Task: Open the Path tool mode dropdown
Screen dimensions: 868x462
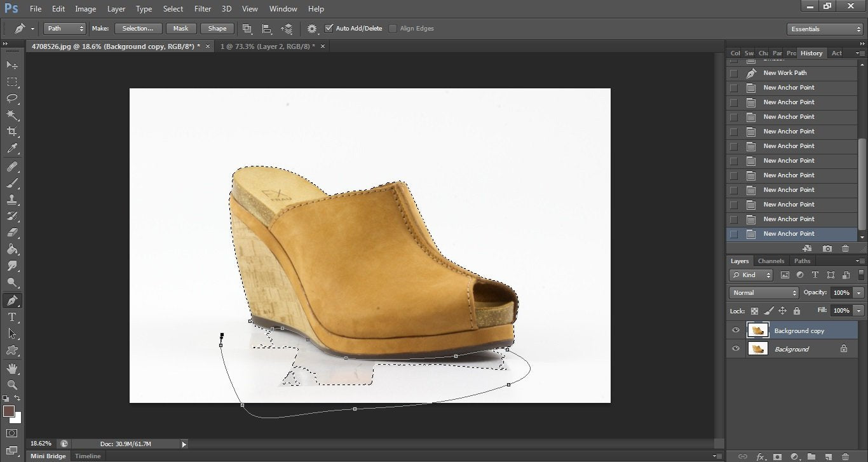Action: coord(64,29)
